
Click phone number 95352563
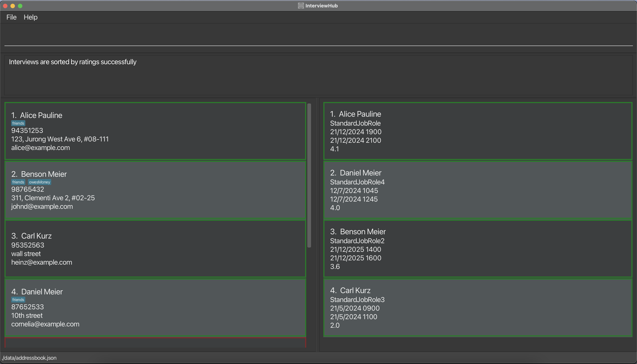tap(28, 245)
